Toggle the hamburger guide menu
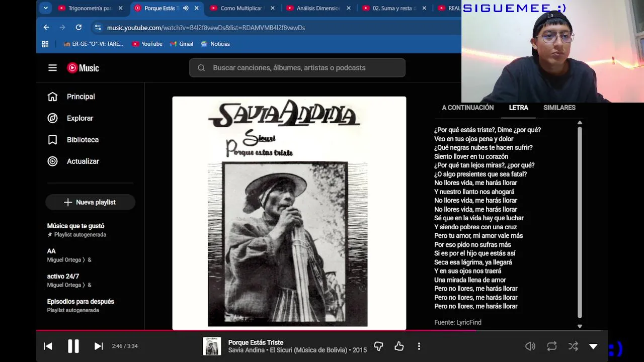 [x=52, y=68]
